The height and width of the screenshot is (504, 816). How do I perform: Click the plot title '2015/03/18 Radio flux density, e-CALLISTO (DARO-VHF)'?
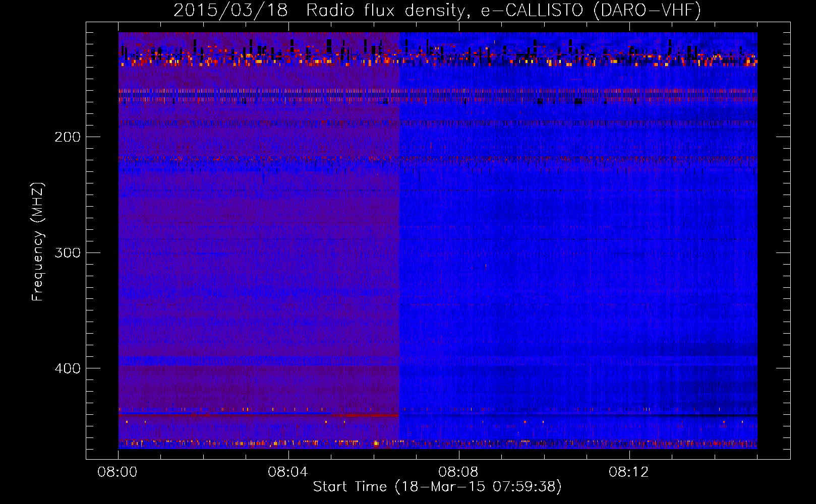pyautogui.click(x=437, y=10)
